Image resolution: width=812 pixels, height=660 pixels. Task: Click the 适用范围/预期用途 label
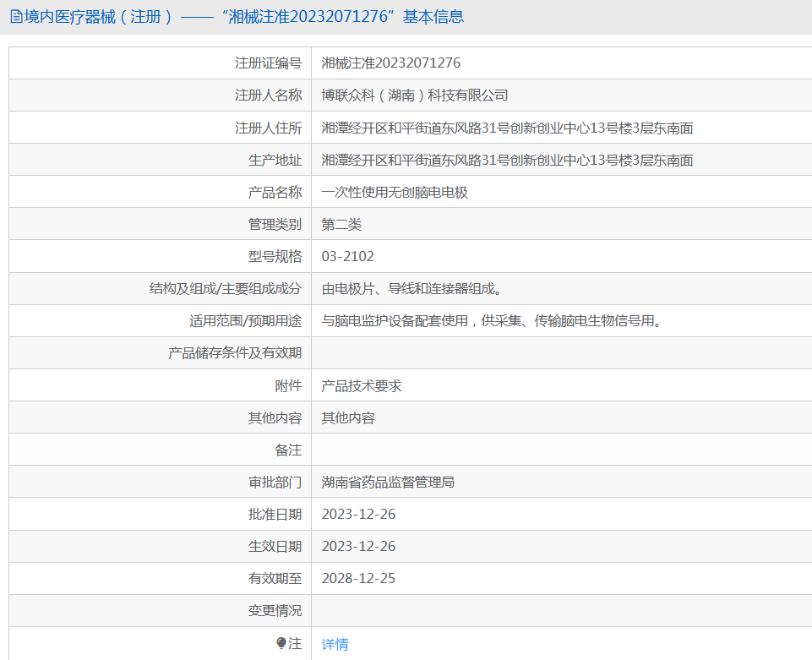pos(246,321)
